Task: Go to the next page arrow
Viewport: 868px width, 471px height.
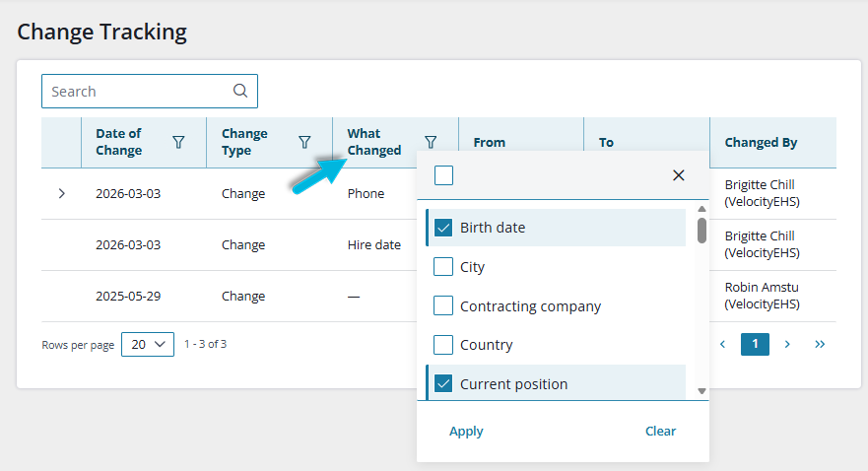Action: [787, 344]
